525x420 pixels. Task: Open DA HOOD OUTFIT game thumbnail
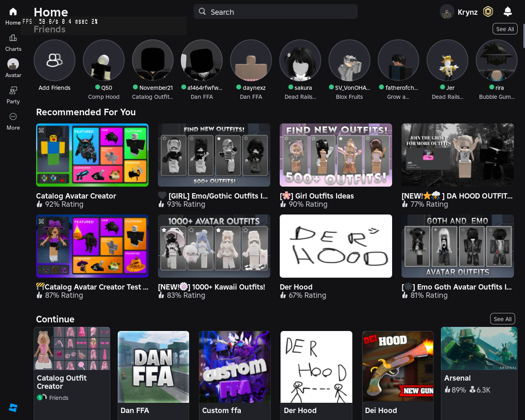click(x=458, y=155)
